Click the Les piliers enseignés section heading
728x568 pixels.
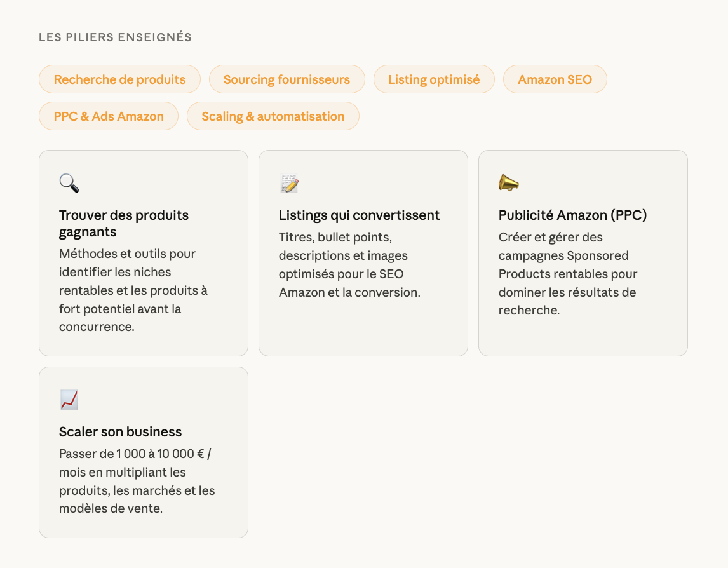115,37
